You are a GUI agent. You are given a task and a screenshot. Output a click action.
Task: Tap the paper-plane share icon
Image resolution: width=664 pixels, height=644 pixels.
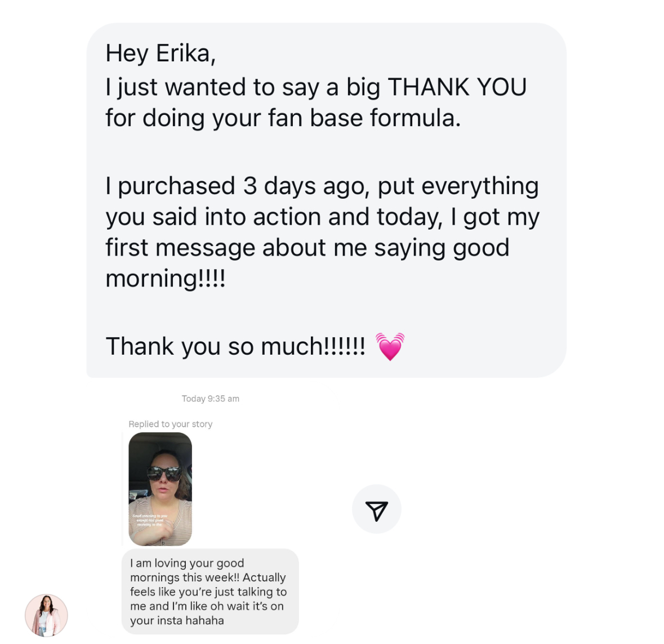(x=376, y=509)
